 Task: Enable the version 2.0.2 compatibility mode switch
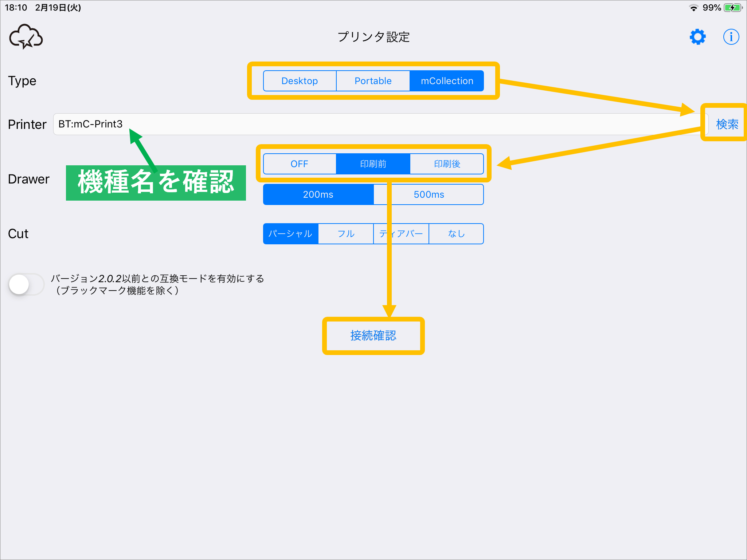pos(26,284)
